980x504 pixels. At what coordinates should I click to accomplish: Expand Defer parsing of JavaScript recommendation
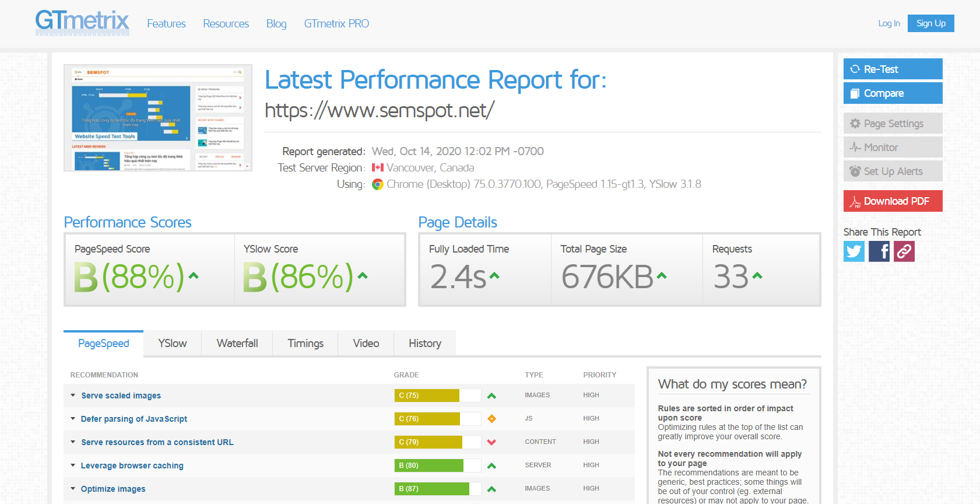click(x=73, y=419)
